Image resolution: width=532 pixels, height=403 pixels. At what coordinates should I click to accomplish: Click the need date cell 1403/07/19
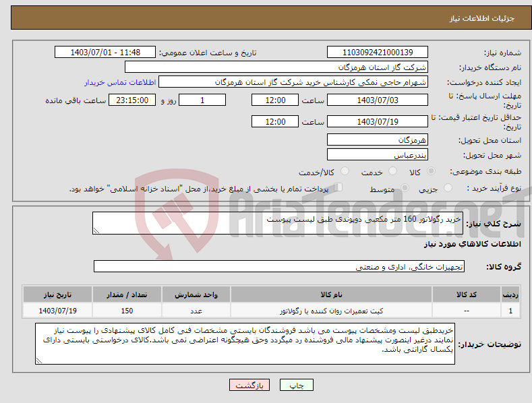58,311
